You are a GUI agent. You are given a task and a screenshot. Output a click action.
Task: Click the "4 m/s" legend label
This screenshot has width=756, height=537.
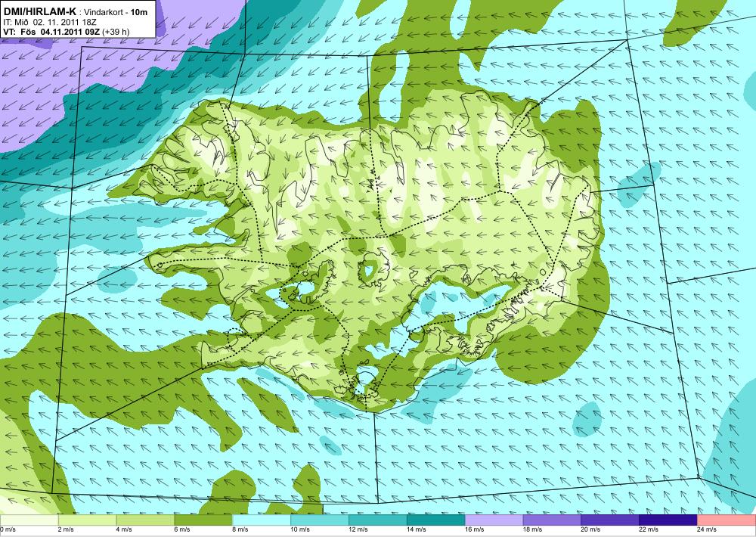[124, 529]
